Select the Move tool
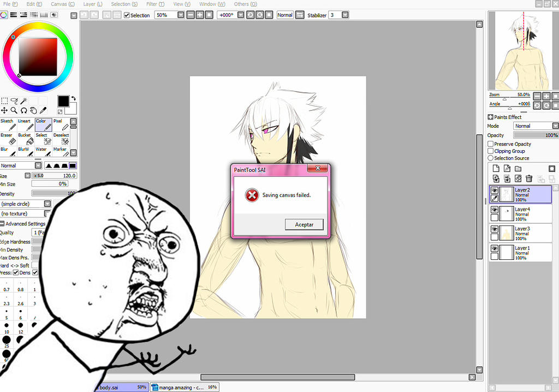 pos(4,110)
